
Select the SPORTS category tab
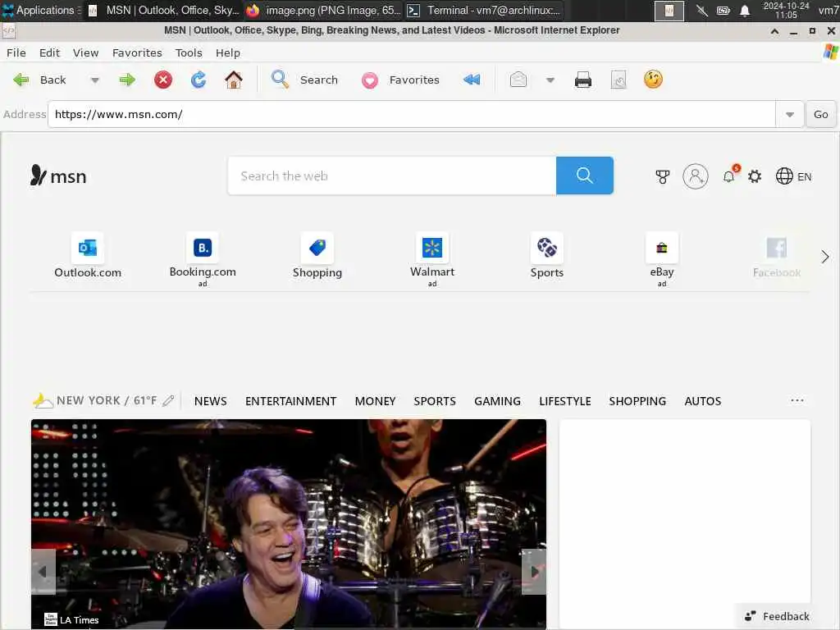[435, 400]
